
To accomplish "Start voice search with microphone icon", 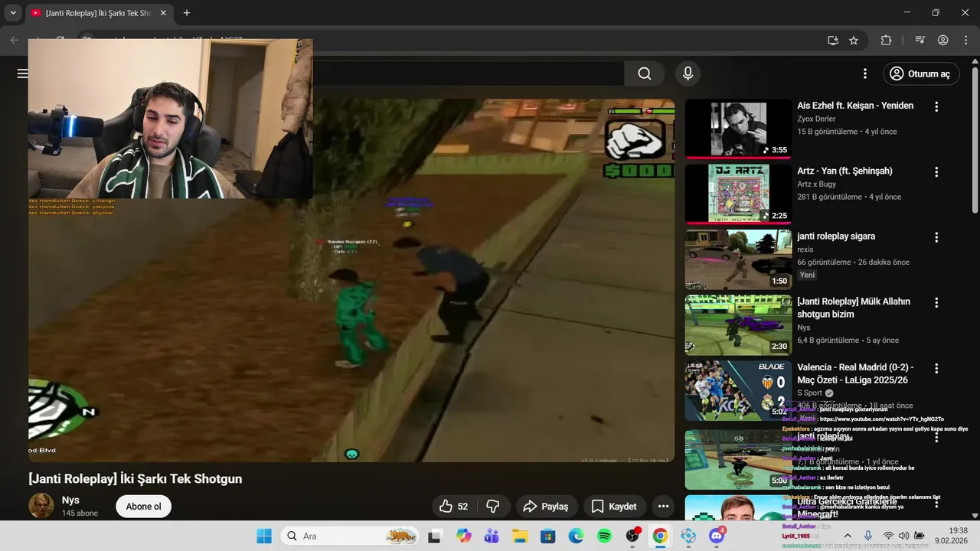I will coord(688,73).
